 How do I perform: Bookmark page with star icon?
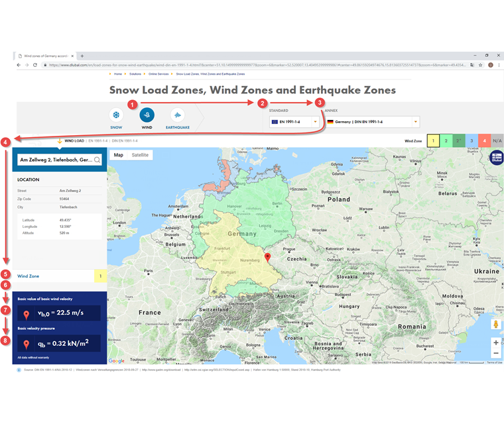coord(481,65)
